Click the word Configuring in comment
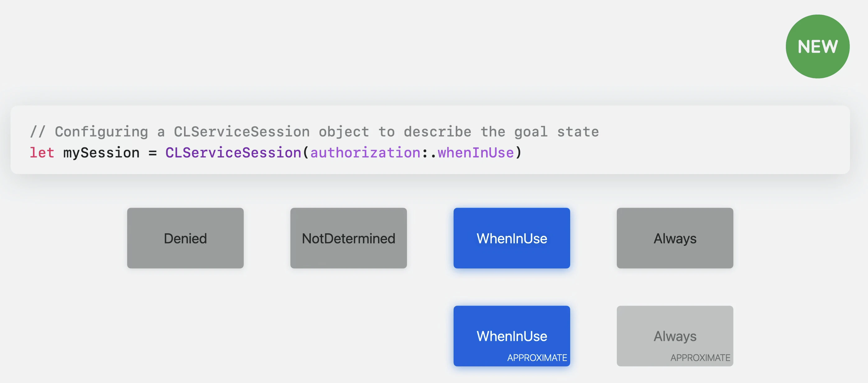The height and width of the screenshot is (383, 868). click(101, 132)
